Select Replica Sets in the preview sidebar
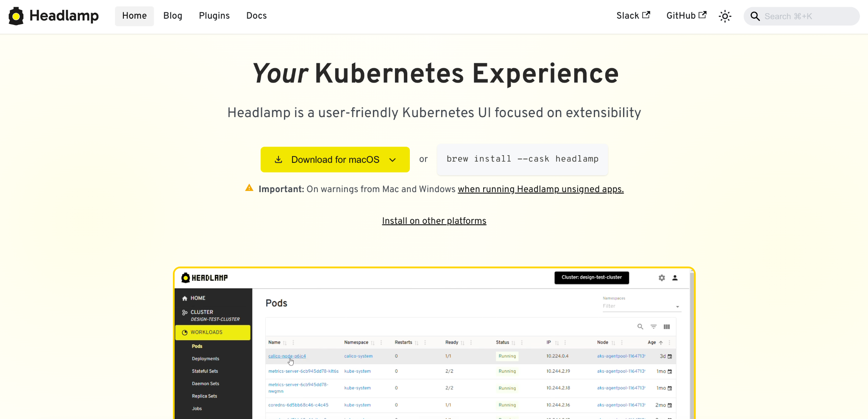The image size is (868, 419). click(x=204, y=396)
